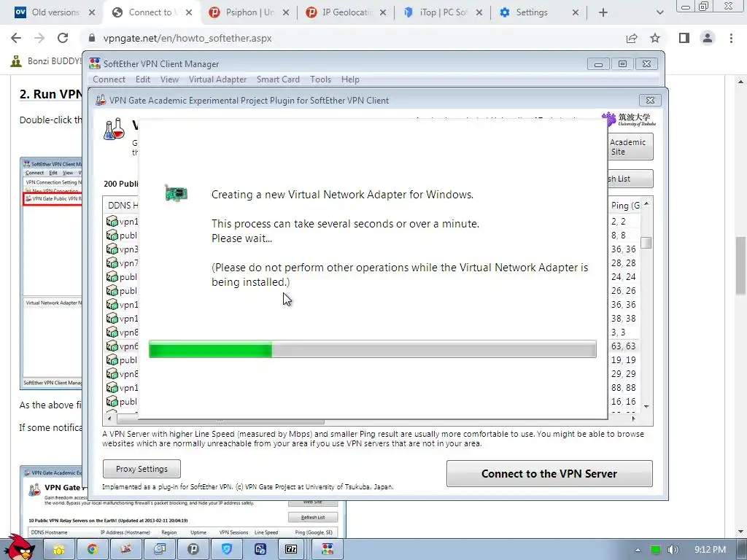Open the Chrome profile avatar menu
This screenshot has height=560, width=747.
pos(708,38)
